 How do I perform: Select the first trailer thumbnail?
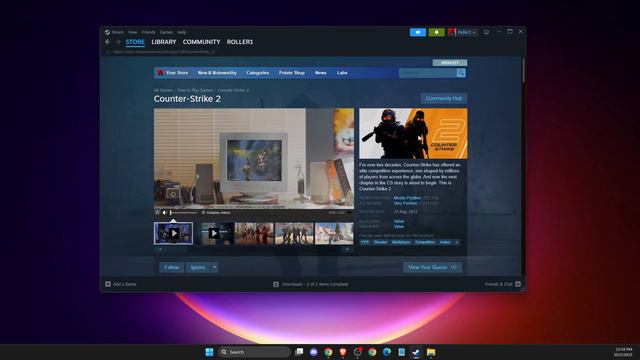click(x=173, y=233)
